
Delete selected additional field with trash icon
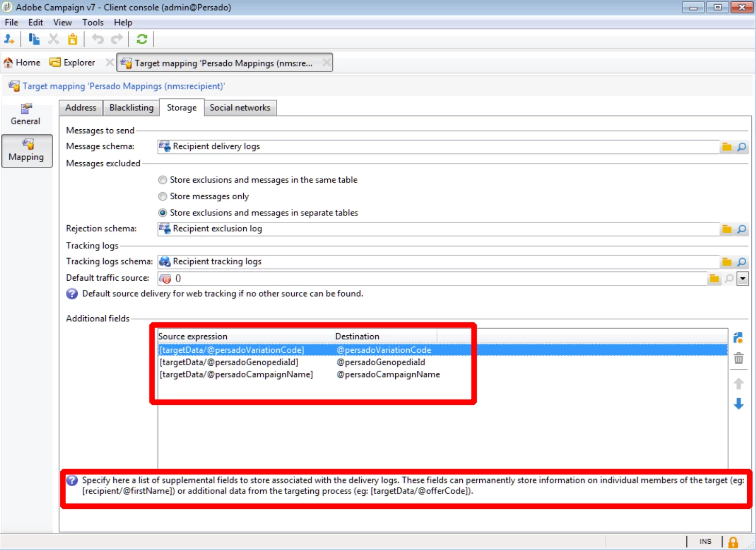point(738,358)
